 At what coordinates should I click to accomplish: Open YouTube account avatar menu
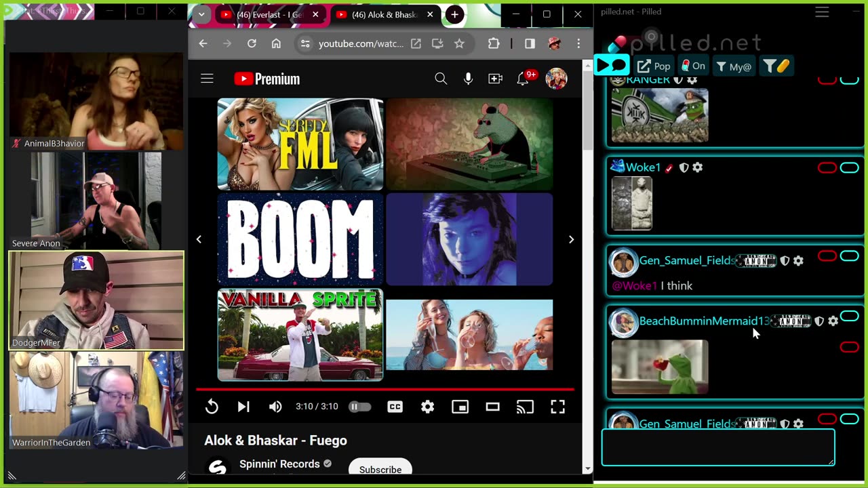pyautogui.click(x=556, y=79)
